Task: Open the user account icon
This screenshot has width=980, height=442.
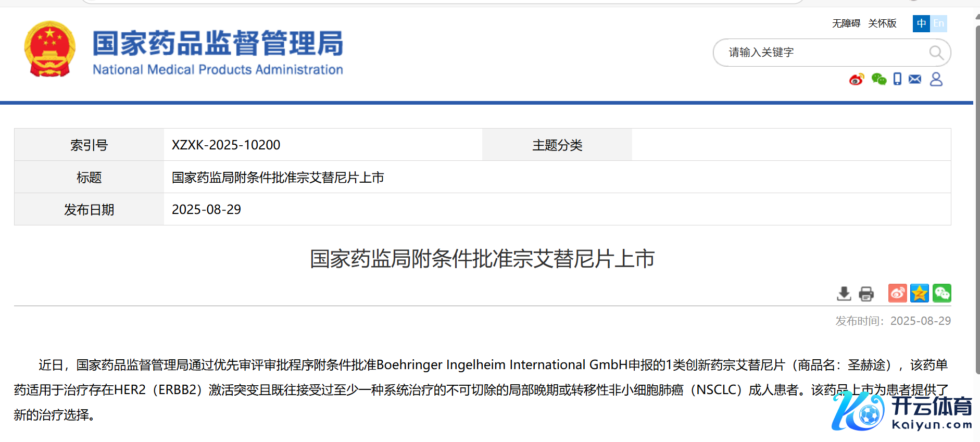Action: pos(936,79)
